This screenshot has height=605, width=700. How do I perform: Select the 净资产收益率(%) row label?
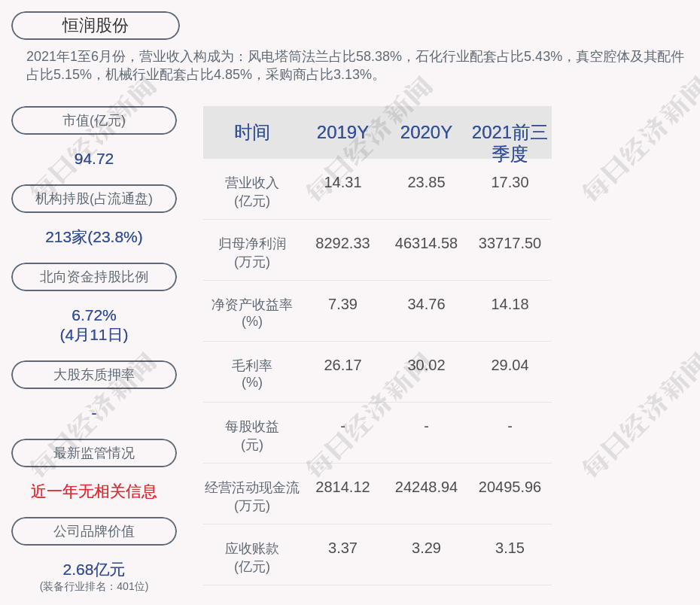click(x=251, y=313)
